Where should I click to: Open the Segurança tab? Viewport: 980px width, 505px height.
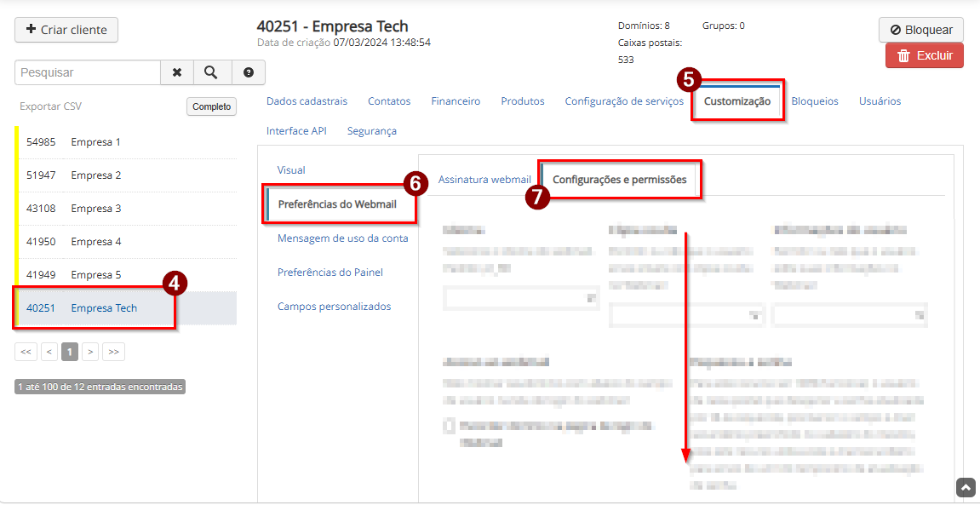coord(372,131)
